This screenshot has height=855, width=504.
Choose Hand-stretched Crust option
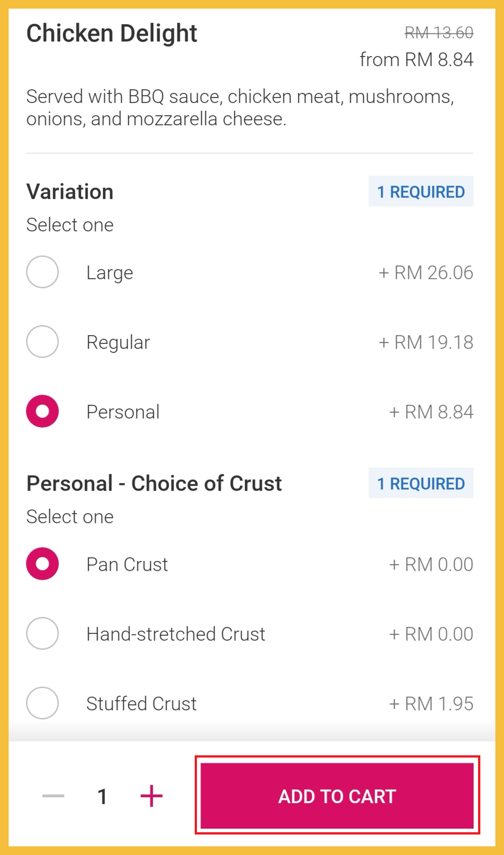42,633
